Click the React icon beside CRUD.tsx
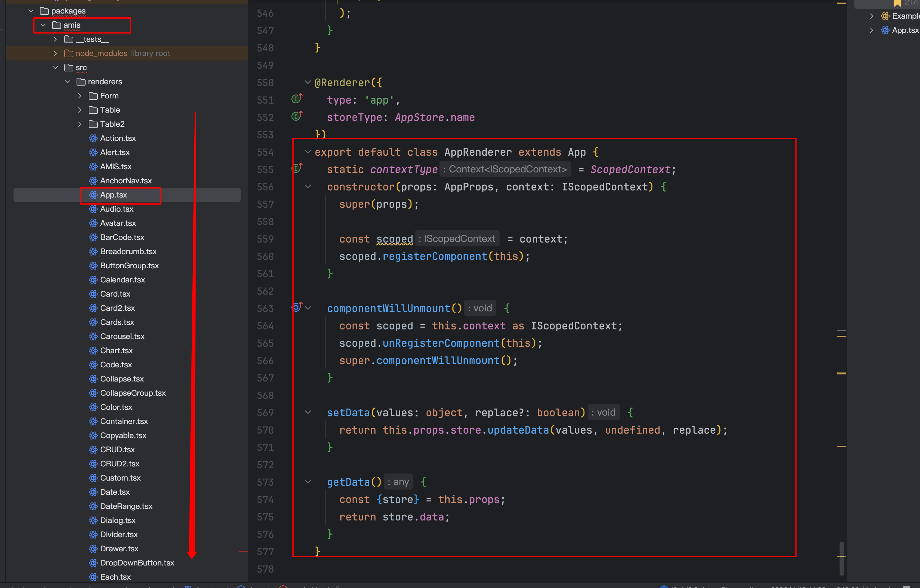The image size is (920, 588). 93,450
